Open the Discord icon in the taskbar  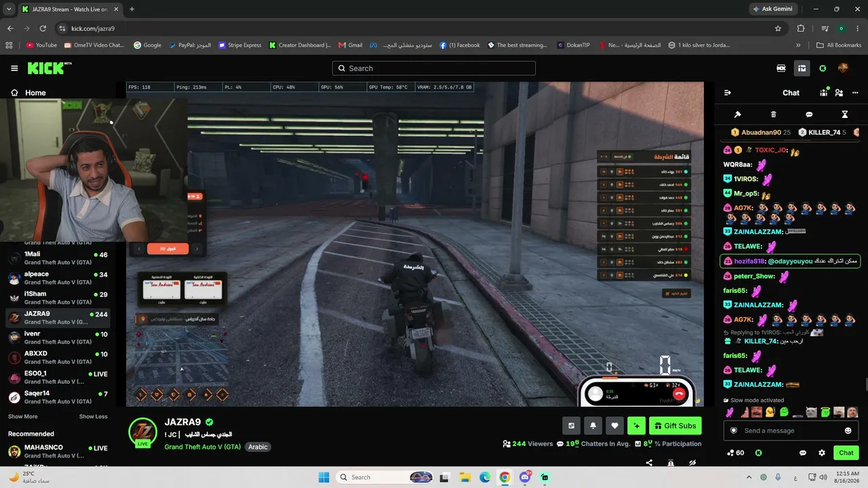tap(525, 477)
